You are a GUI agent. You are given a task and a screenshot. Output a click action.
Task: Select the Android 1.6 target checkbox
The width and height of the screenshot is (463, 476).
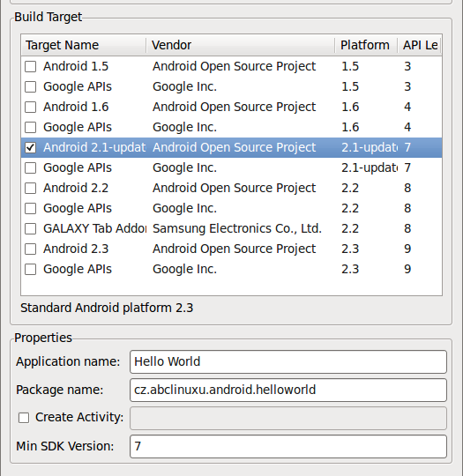[30, 108]
